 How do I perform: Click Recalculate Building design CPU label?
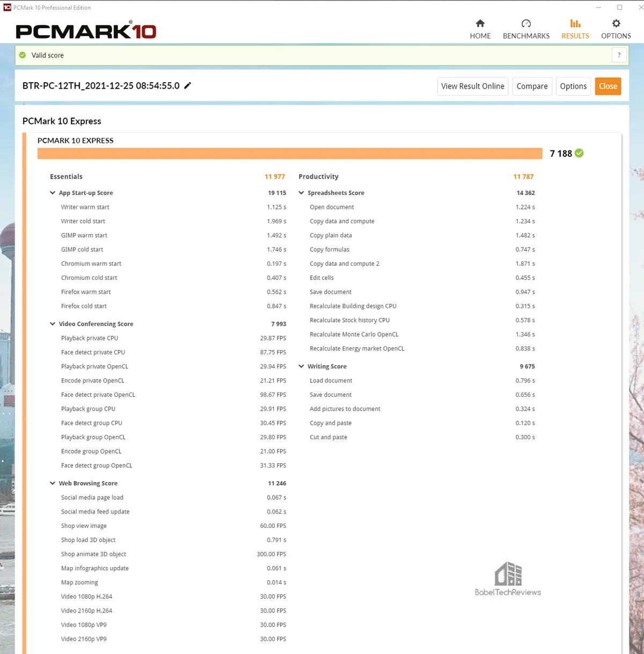[x=353, y=306]
